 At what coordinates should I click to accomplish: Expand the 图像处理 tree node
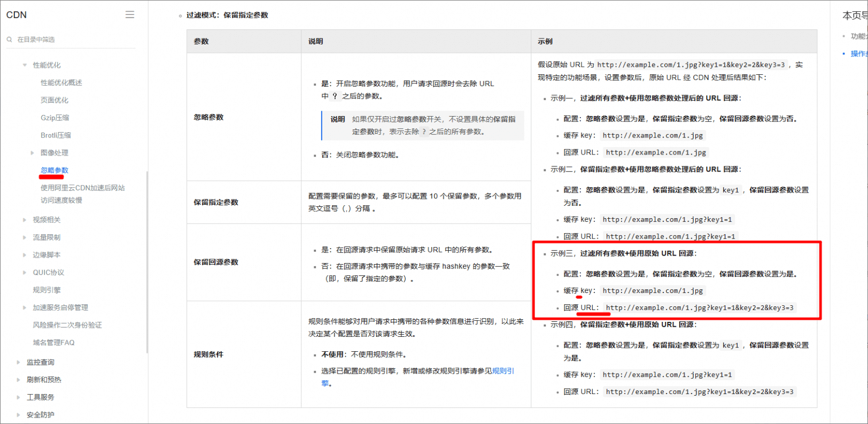tap(32, 153)
